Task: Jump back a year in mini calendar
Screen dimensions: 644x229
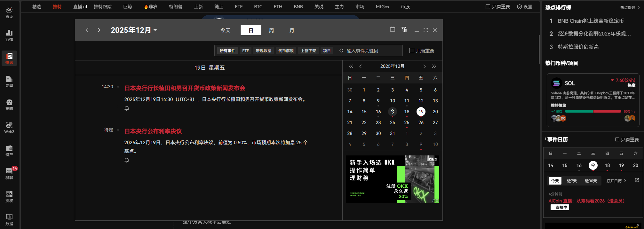Action: (x=351, y=66)
